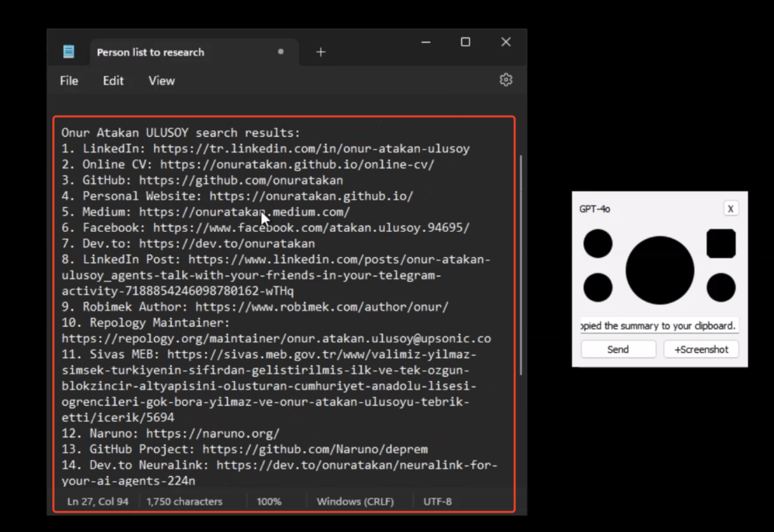774x532 pixels.
Task: Click the repology.org maintainer URL
Action: [276, 338]
